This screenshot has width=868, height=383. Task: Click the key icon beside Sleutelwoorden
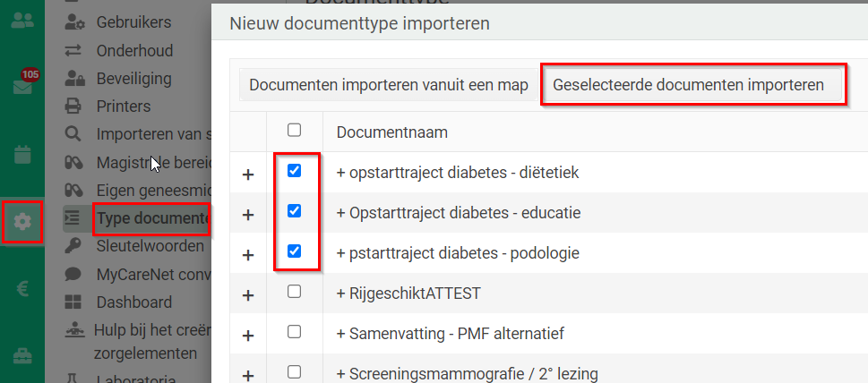tap(73, 245)
